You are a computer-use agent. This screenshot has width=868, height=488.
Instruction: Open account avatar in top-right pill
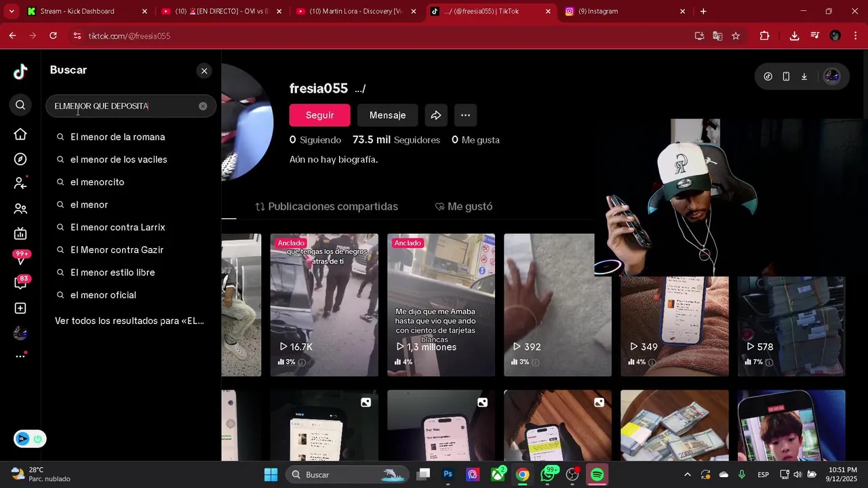[831, 77]
